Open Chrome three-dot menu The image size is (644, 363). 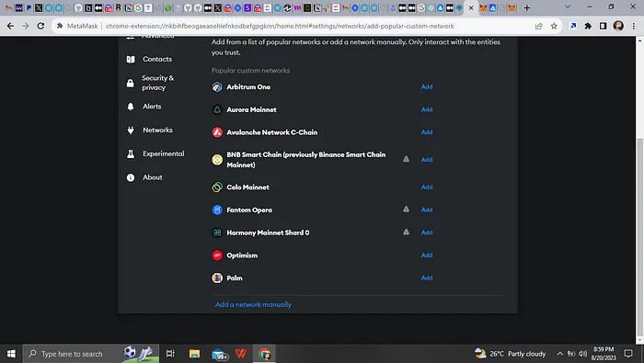coord(634,26)
